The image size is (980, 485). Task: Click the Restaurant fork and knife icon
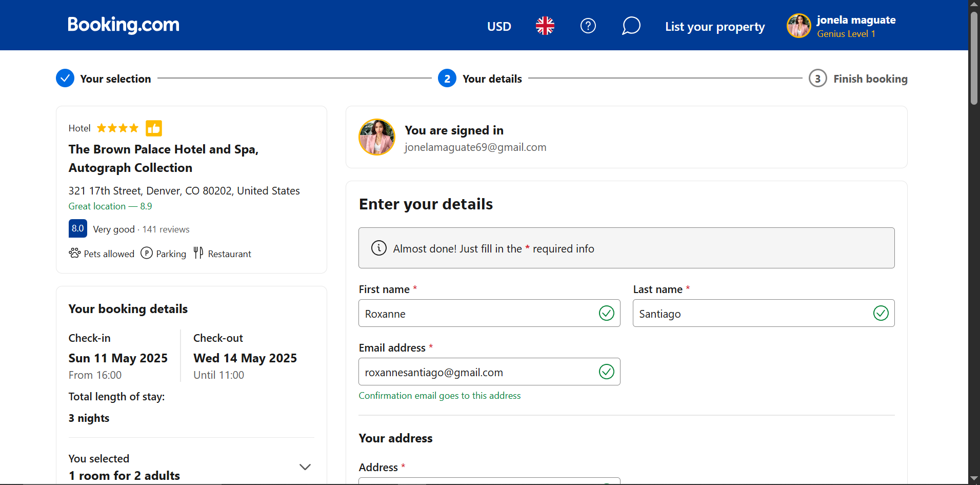point(198,253)
